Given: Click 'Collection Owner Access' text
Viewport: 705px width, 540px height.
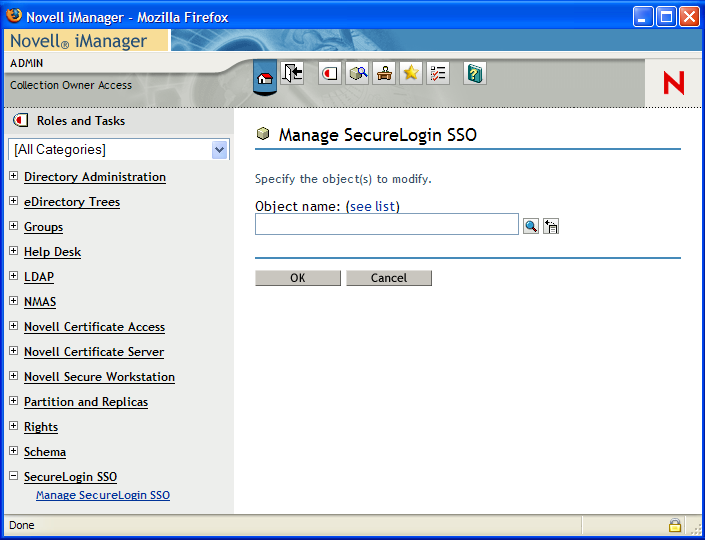Looking at the screenshot, I should pos(71,85).
